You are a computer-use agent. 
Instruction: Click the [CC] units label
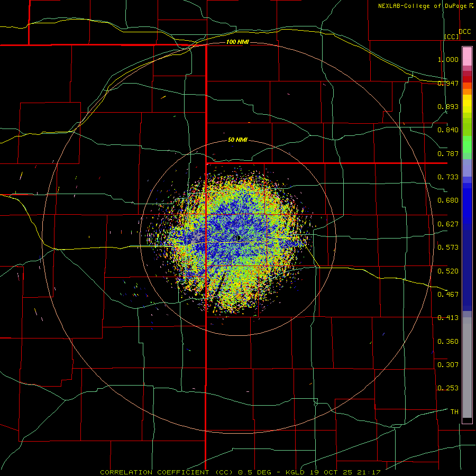coord(452,36)
